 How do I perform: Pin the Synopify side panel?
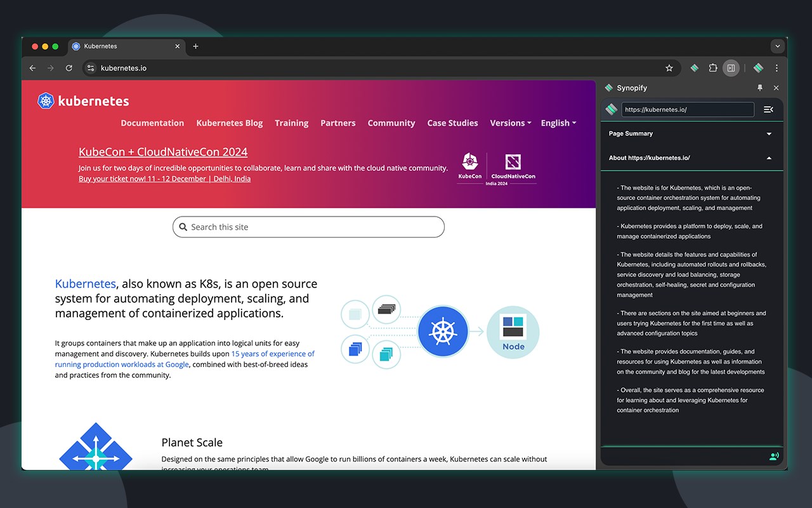pyautogui.click(x=760, y=88)
